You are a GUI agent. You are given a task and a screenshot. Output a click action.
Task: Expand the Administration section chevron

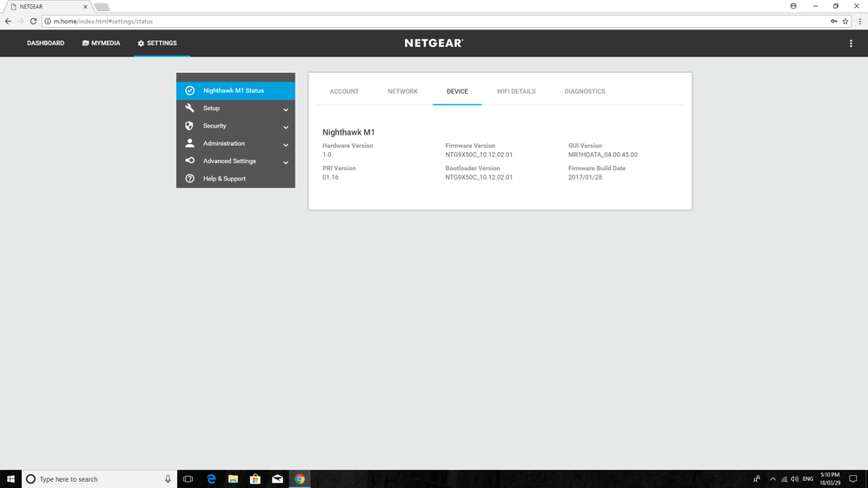pyautogui.click(x=285, y=144)
